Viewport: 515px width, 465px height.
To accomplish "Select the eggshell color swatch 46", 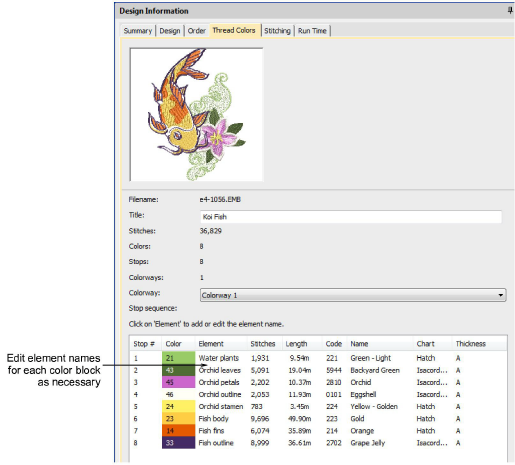I will coord(178,394).
